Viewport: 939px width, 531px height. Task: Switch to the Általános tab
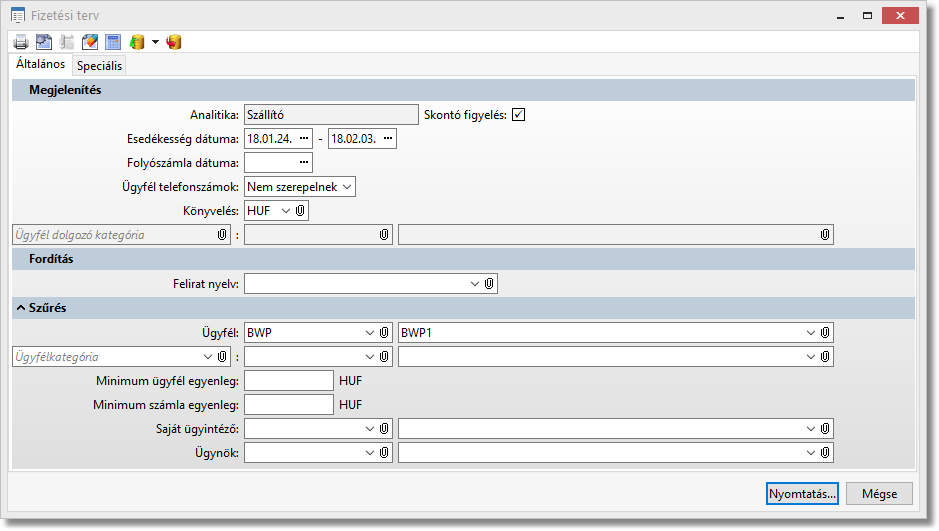pos(41,63)
